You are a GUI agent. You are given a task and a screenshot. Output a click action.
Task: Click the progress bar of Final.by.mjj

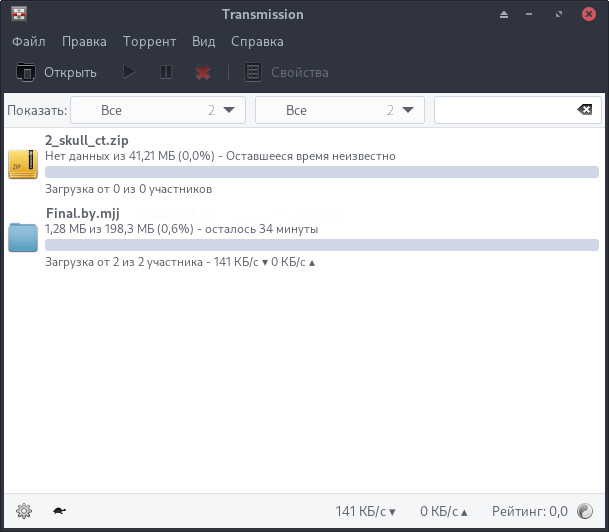point(322,245)
